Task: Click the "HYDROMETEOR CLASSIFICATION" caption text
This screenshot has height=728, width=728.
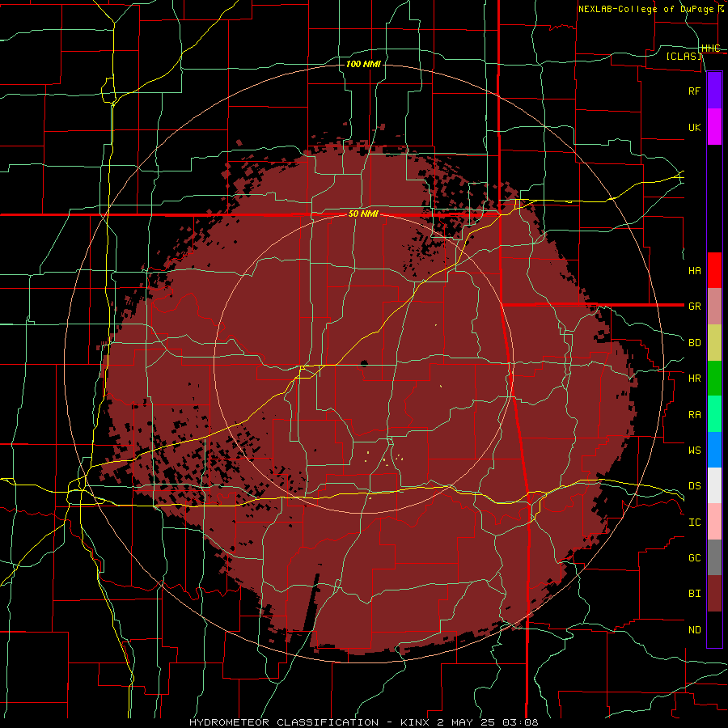Action: coord(284,722)
